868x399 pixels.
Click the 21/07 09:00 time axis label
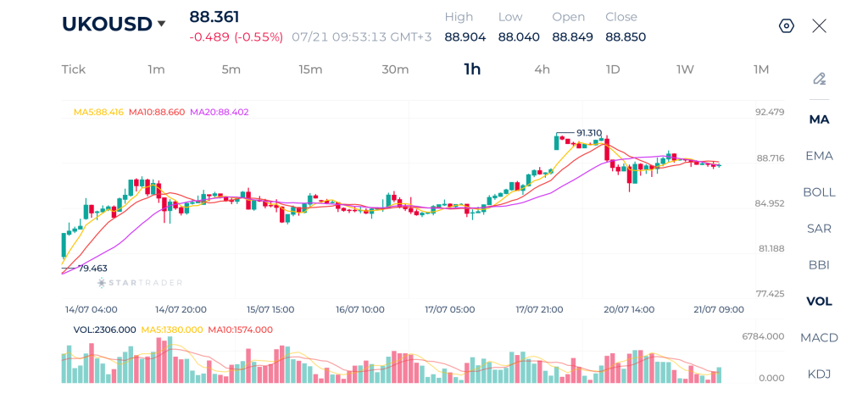point(720,309)
